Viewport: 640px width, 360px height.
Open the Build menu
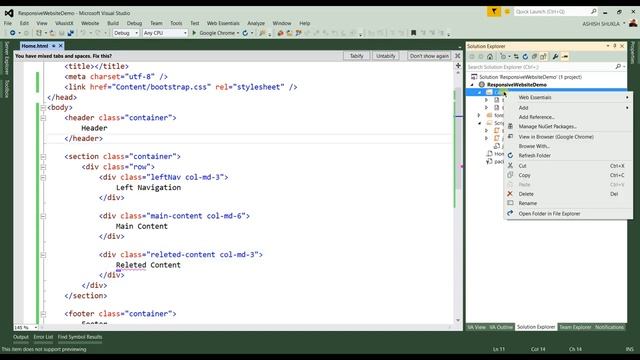pyautogui.click(x=113, y=23)
